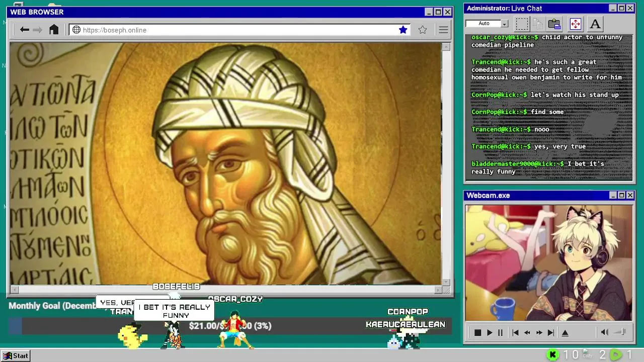Click the boseph.online URL field
Viewport: 644px width, 362px height.
coord(240,30)
